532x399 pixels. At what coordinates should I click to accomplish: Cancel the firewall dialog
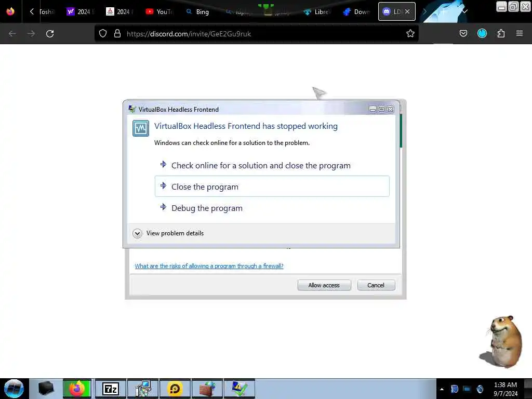pos(376,285)
